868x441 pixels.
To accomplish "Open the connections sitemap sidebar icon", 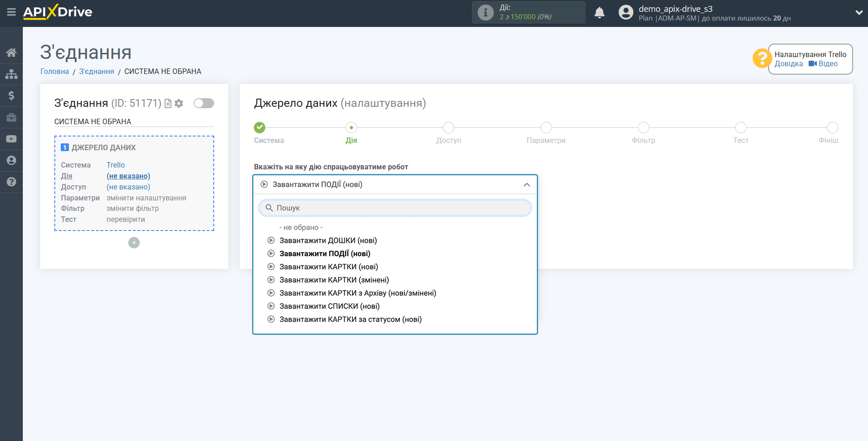I will (x=11, y=74).
